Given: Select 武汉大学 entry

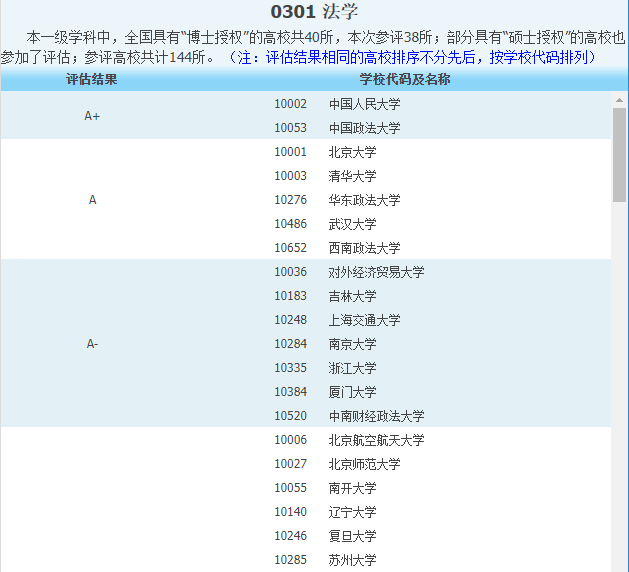Looking at the screenshot, I should click(353, 224).
